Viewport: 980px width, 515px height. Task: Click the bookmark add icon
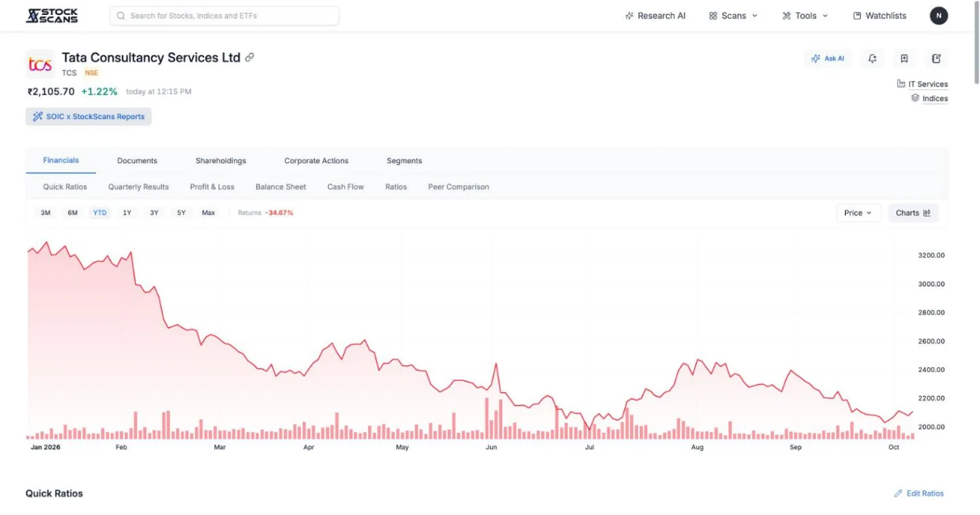[904, 59]
